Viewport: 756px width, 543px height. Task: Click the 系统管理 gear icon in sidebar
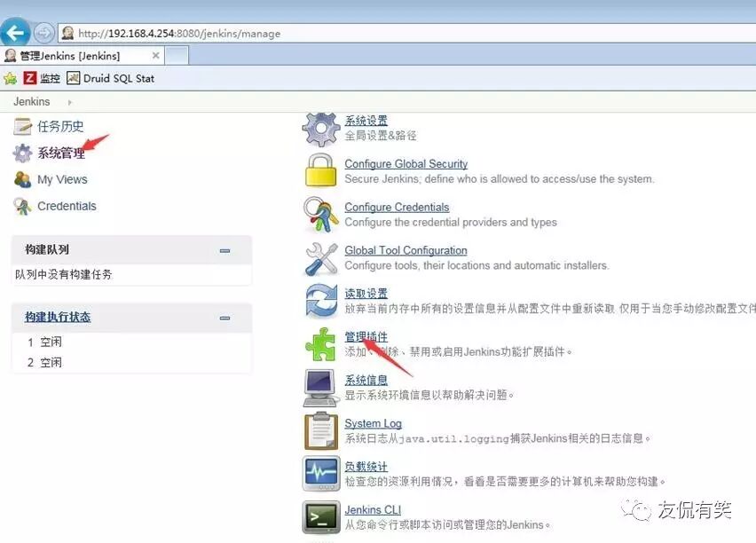22,153
